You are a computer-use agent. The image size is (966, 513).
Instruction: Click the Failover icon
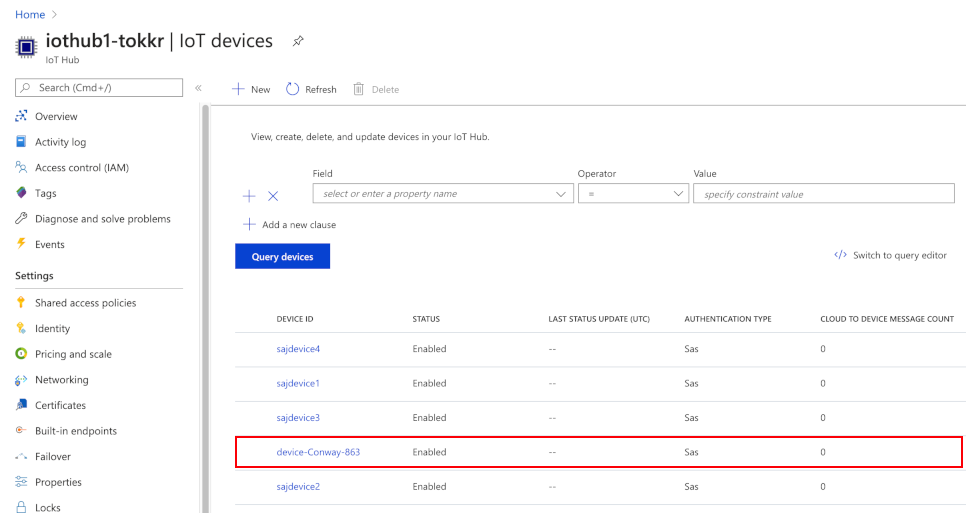[x=22, y=456]
